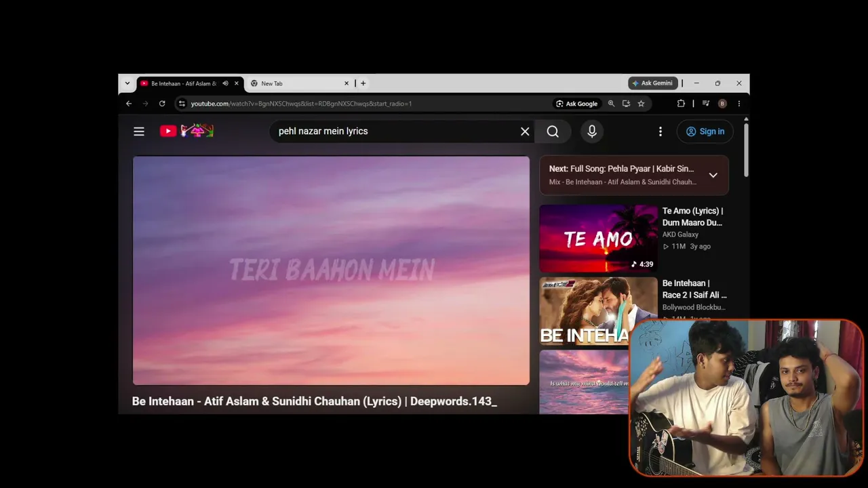Open the 'Te Amo (Lyrics) | Dum Maaro Du...' title
This screenshot has height=488, width=868.
click(692, 216)
